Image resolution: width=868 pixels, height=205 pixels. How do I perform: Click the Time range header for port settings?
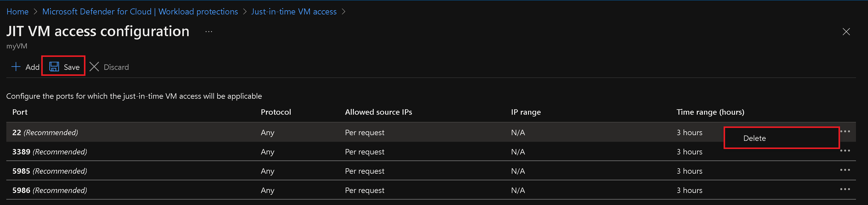click(x=710, y=112)
